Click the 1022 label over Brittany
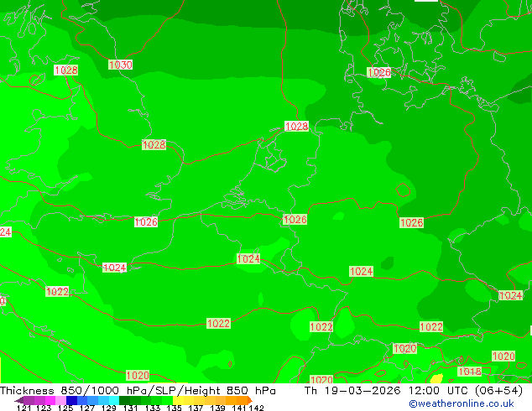Screen dimensions: 532x411 [57, 291]
